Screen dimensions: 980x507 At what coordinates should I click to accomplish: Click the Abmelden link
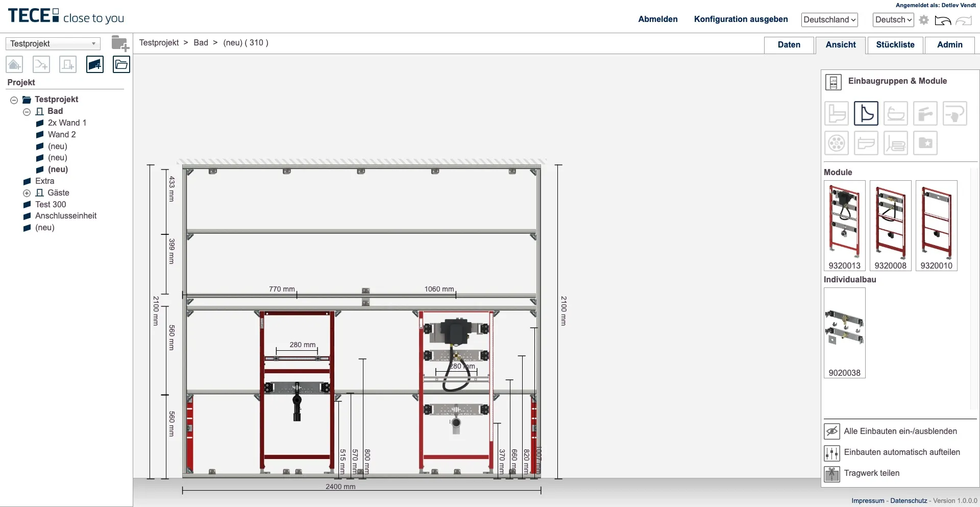(x=657, y=19)
